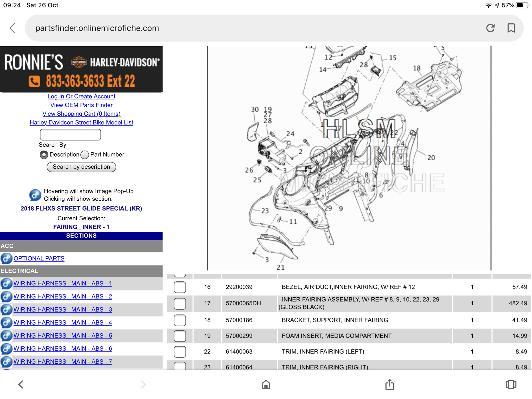
Task: Tap the browser reload icon
Action: pos(490,28)
